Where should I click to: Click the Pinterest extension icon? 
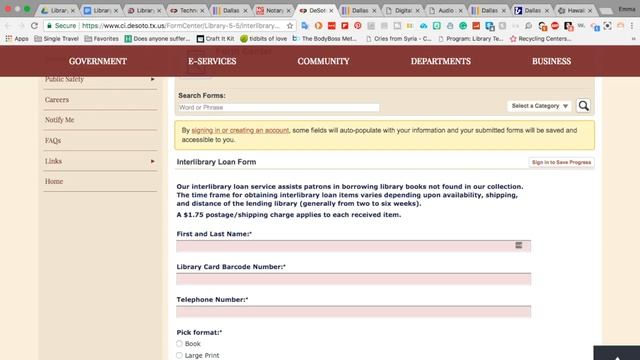tap(358, 26)
